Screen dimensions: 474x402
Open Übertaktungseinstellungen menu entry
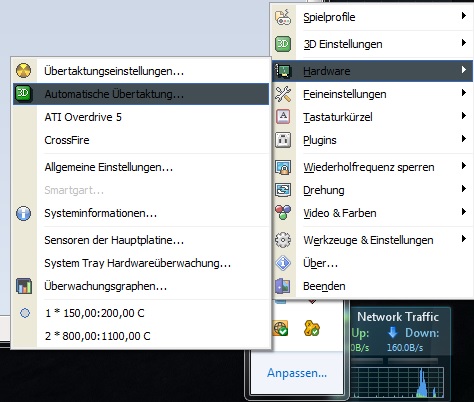pyautogui.click(x=141, y=71)
